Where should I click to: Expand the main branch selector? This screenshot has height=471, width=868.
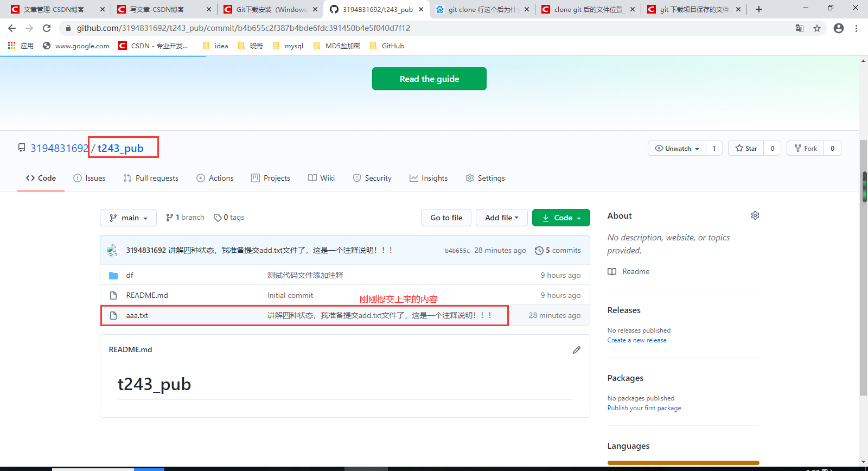pyautogui.click(x=128, y=218)
